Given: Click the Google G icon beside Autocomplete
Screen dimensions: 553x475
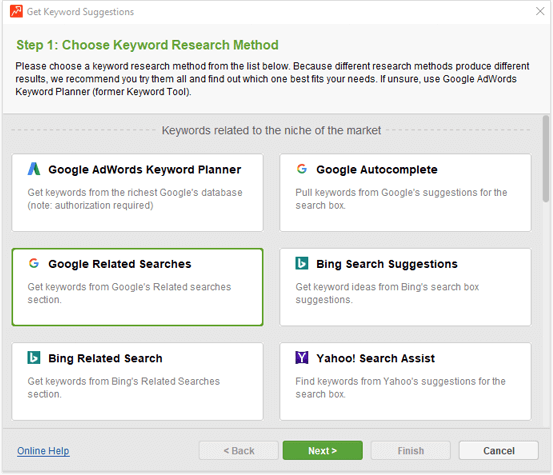Looking at the screenshot, I should coord(302,169).
